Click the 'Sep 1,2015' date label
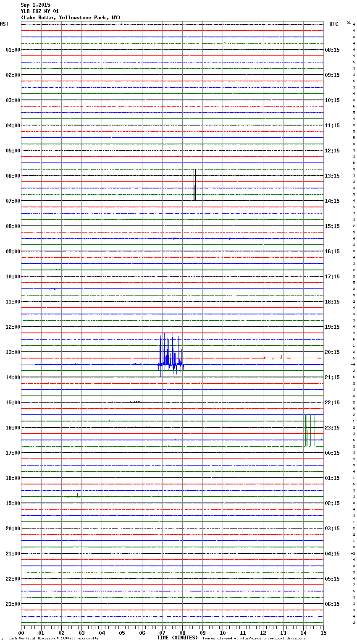The width and height of the screenshot is (357, 644). coord(35,5)
